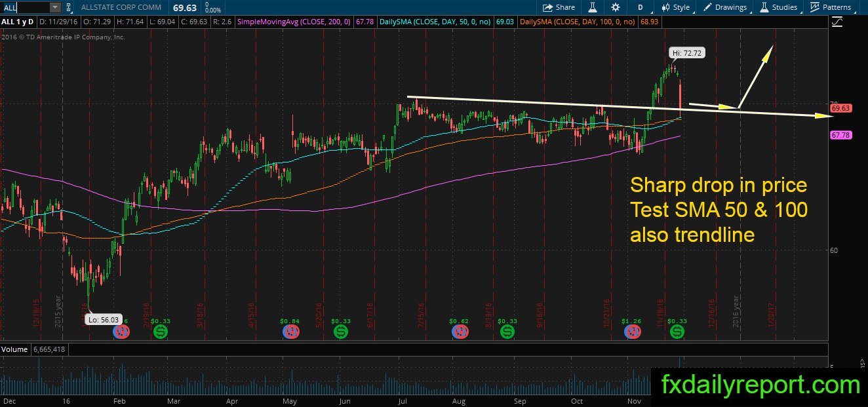Image resolution: width=868 pixels, height=407 pixels.
Task: Click the ALL symbol input field
Action: (x=25, y=7)
